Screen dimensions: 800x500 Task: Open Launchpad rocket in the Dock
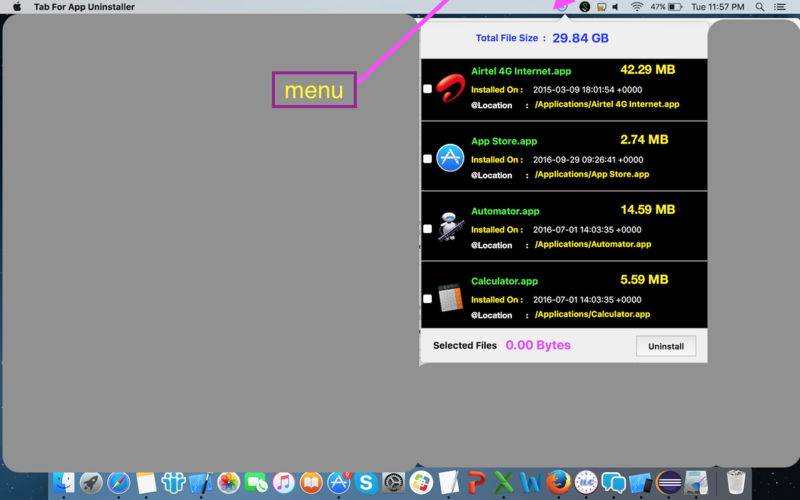pos(91,482)
